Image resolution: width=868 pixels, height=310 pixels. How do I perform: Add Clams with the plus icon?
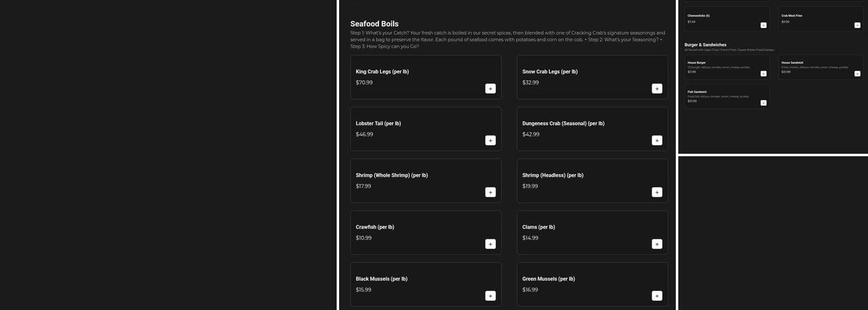point(657,244)
